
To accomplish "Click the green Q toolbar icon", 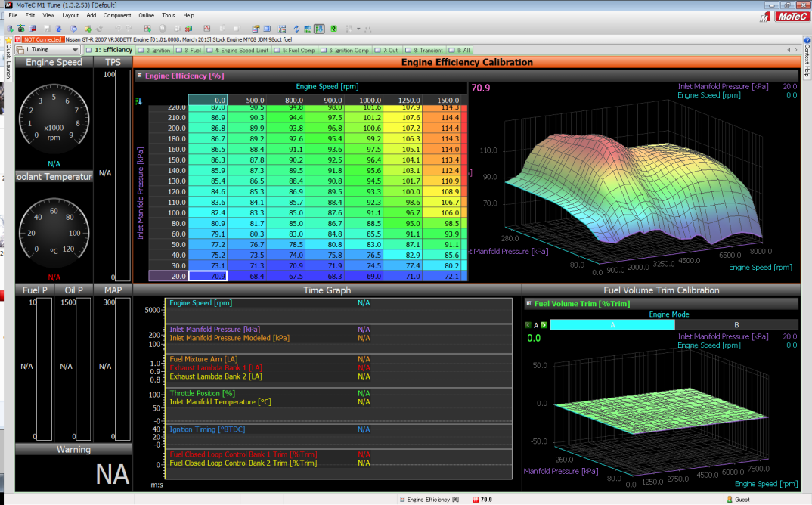I will (x=333, y=29).
